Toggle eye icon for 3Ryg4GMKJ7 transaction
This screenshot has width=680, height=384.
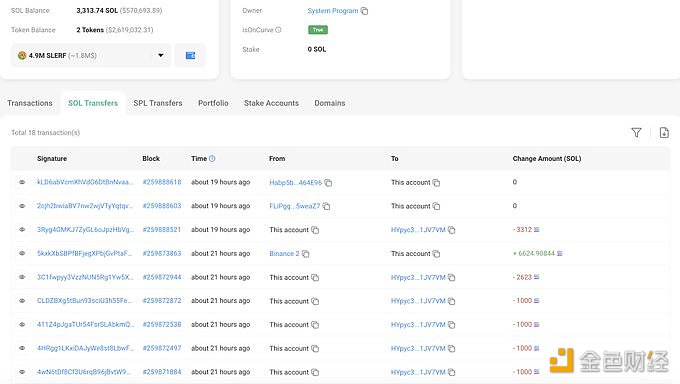(22, 230)
